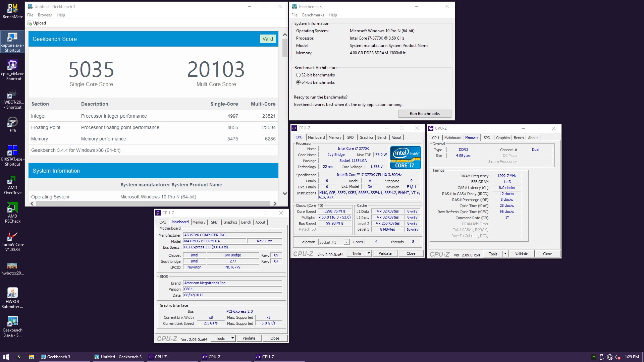This screenshot has height=362, width=644.
Task: Open the HWBOT Submitter desktop icon
Action: 13,298
